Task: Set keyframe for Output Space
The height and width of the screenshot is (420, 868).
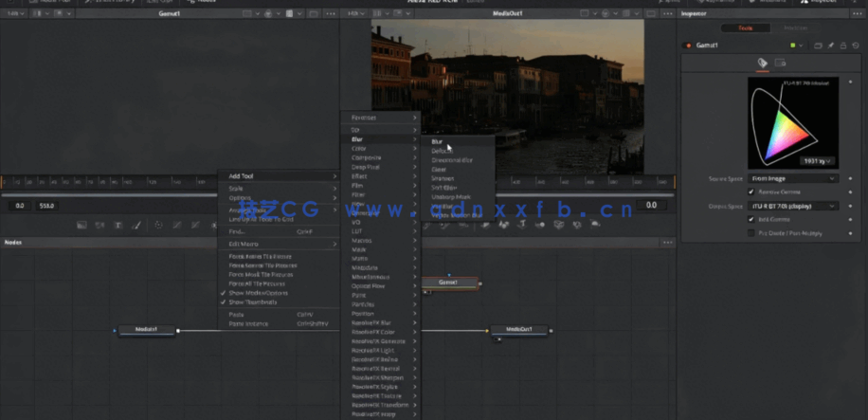Action: point(850,206)
